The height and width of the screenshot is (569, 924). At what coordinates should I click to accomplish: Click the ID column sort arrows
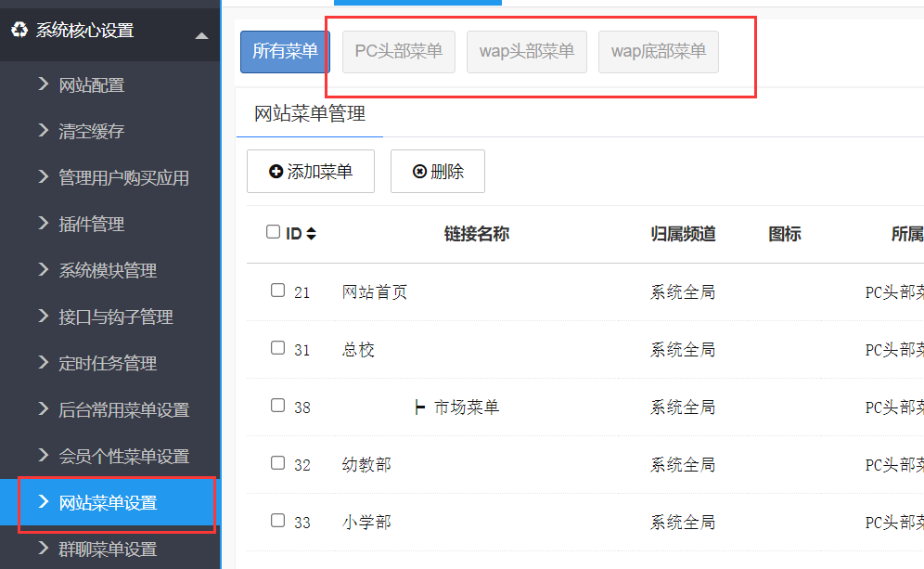[x=312, y=234]
